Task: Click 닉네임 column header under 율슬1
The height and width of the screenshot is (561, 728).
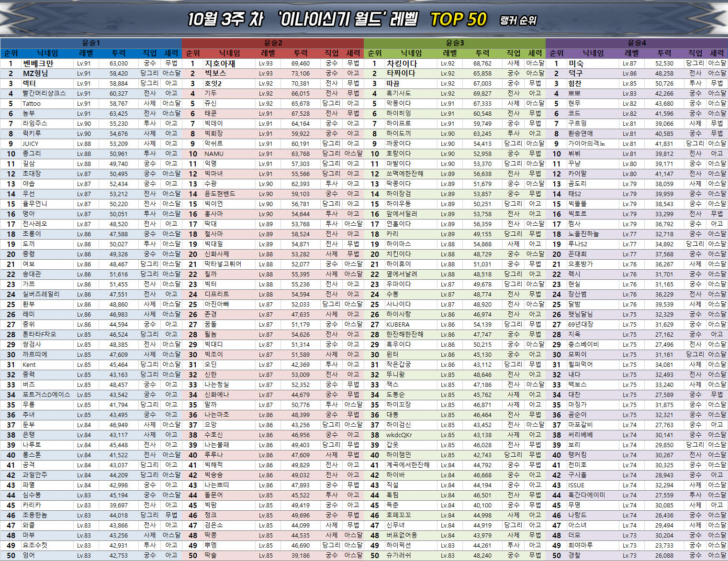Action: pos(48,53)
